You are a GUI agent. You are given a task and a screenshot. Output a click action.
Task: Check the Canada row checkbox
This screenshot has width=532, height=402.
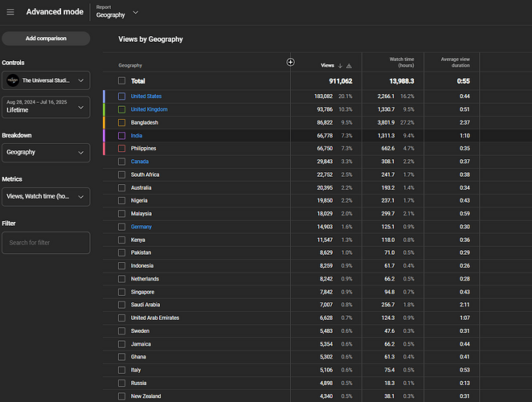tap(122, 162)
